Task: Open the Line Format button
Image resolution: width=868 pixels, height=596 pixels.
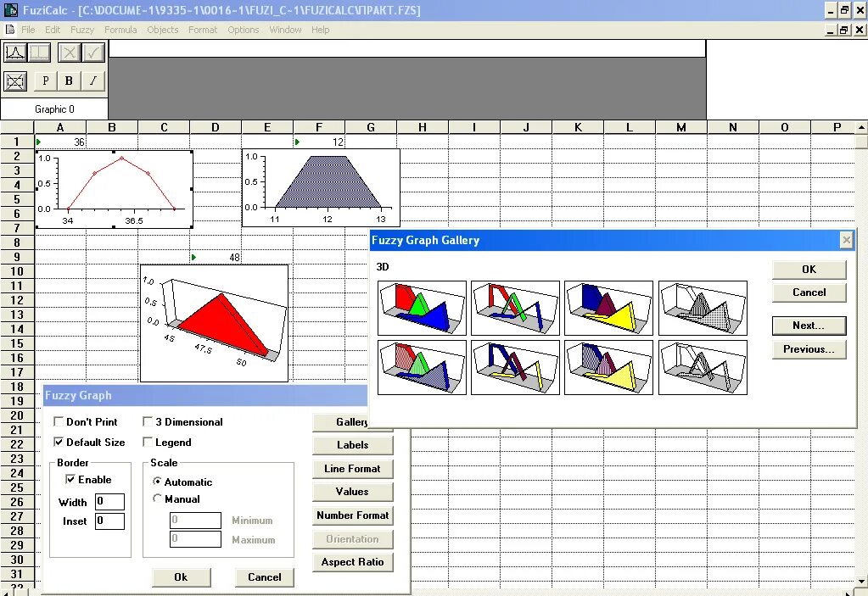Action: [353, 469]
